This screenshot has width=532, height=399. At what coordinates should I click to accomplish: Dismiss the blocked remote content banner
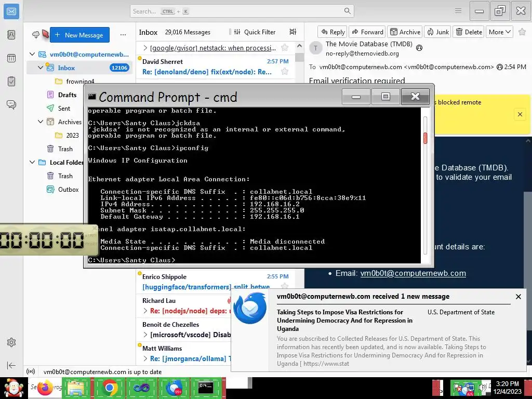520,114
